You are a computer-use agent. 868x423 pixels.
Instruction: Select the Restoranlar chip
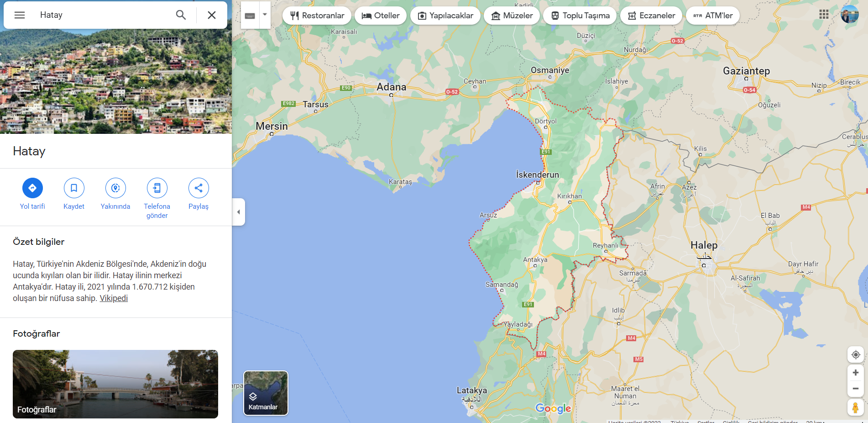(317, 15)
